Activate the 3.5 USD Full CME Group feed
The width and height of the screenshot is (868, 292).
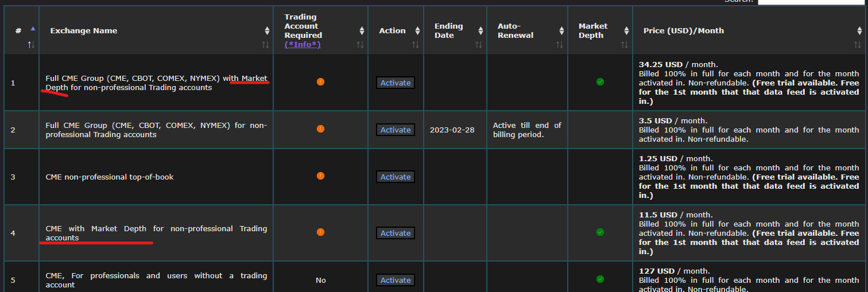coord(396,130)
